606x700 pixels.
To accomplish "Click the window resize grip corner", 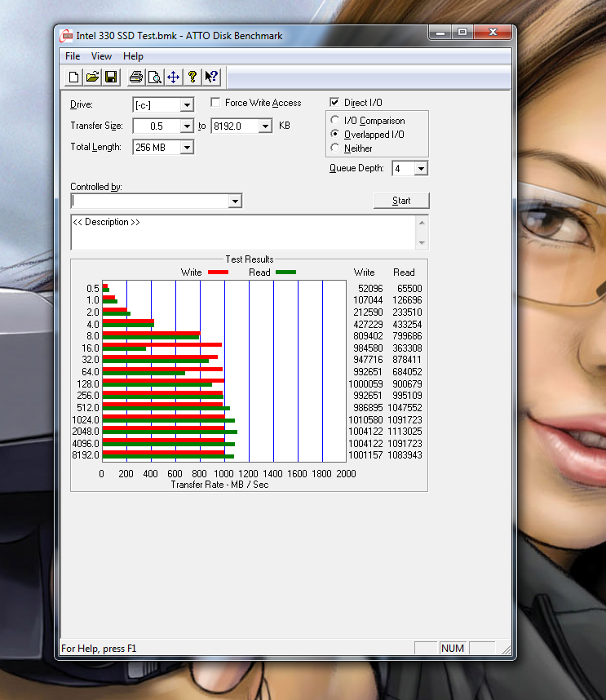I will (x=506, y=649).
